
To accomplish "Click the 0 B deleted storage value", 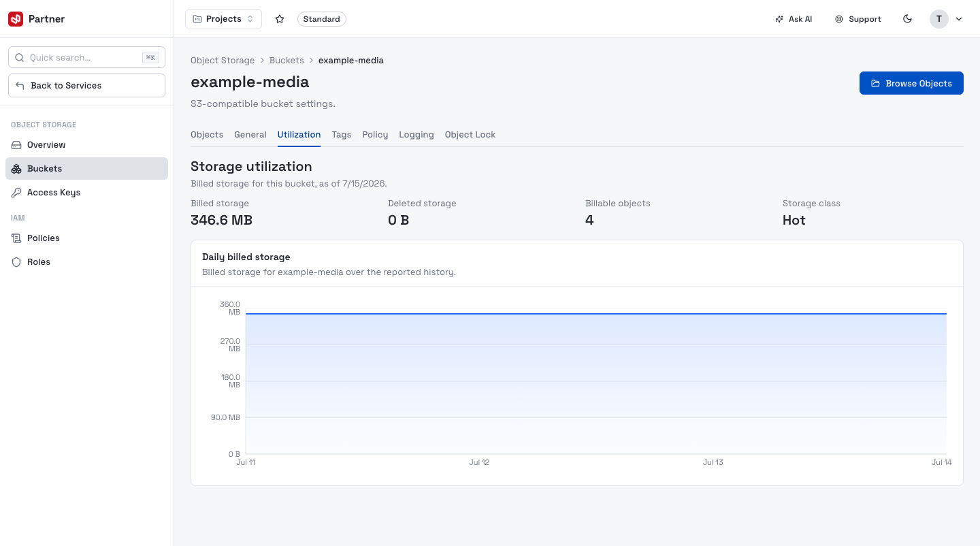I will tap(399, 220).
